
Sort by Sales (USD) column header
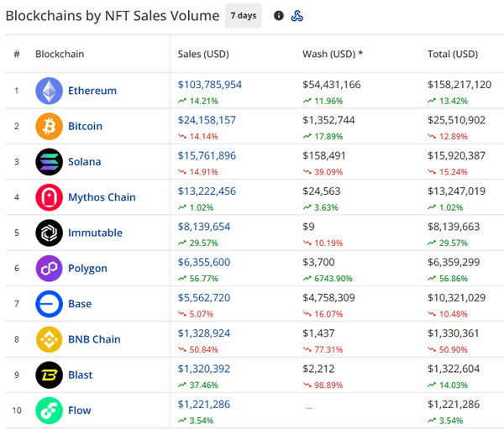click(x=203, y=55)
